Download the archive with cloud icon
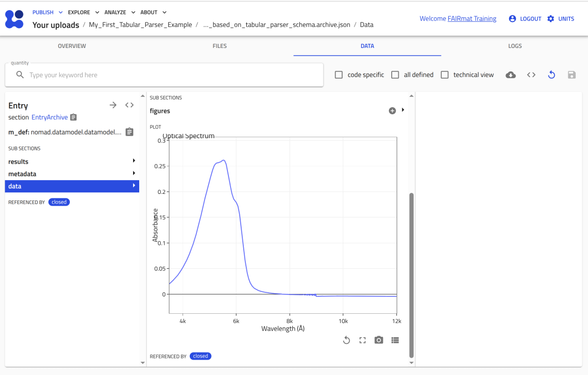The image size is (588, 375). [x=510, y=75]
